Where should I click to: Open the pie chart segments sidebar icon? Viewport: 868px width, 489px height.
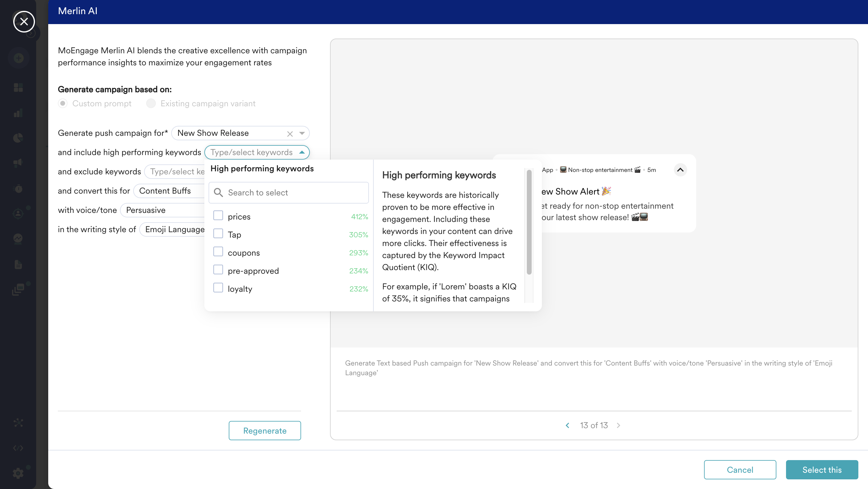tap(18, 138)
